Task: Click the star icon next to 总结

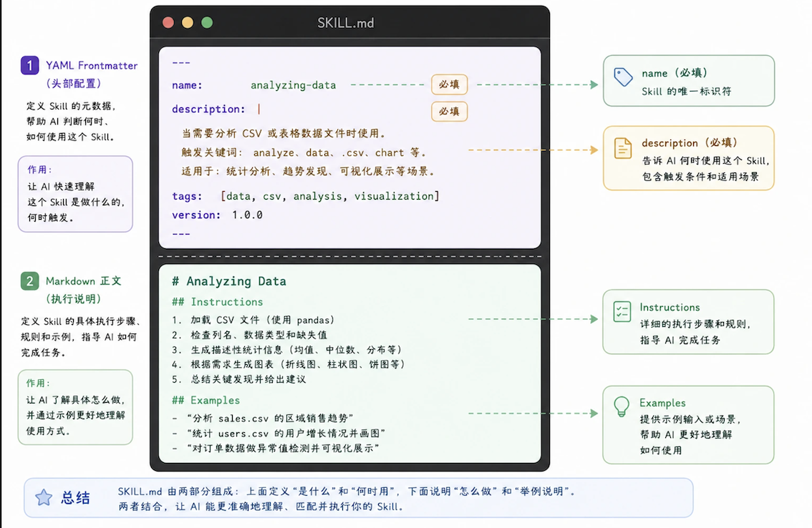Action: point(44,497)
